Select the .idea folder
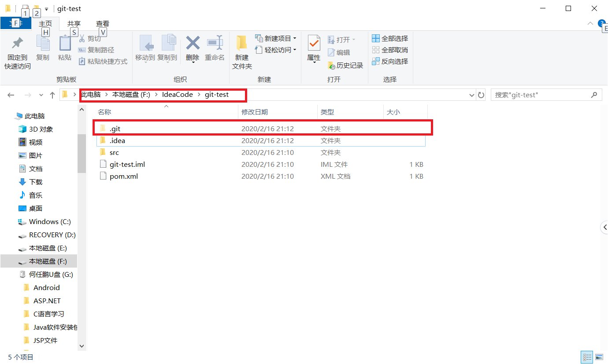Image resolution: width=608 pixels, height=364 pixels. pos(261,141)
